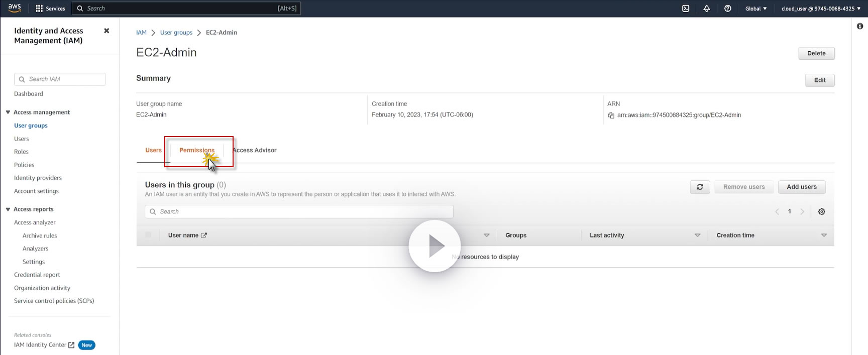
Task: Click page number 1 in pagination
Action: 790,211
